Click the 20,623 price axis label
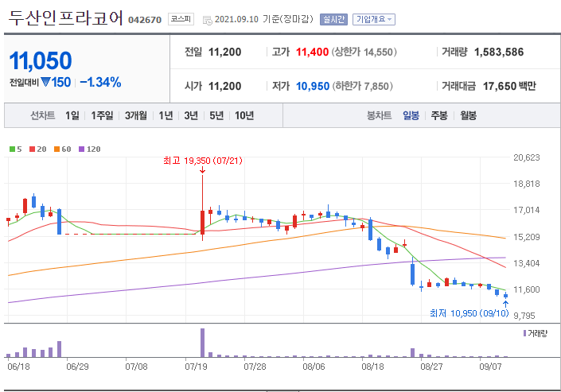561x392 pixels. (x=527, y=157)
